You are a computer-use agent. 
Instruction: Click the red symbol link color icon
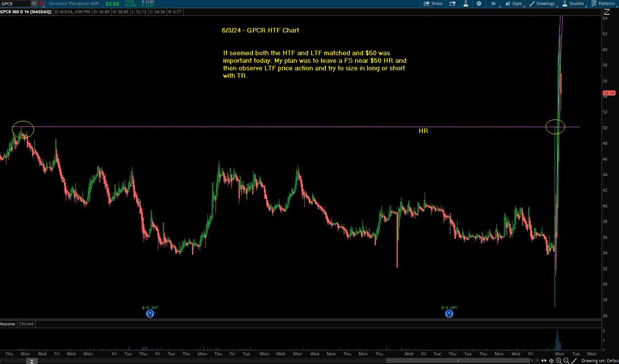(41, 4)
